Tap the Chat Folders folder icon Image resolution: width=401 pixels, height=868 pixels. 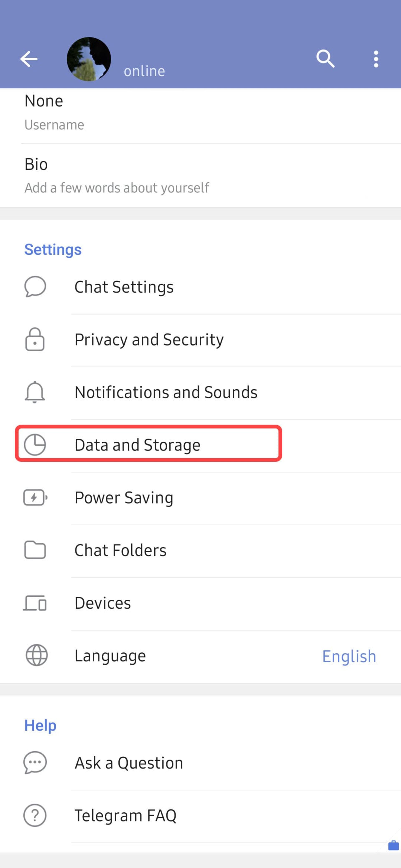pyautogui.click(x=35, y=550)
